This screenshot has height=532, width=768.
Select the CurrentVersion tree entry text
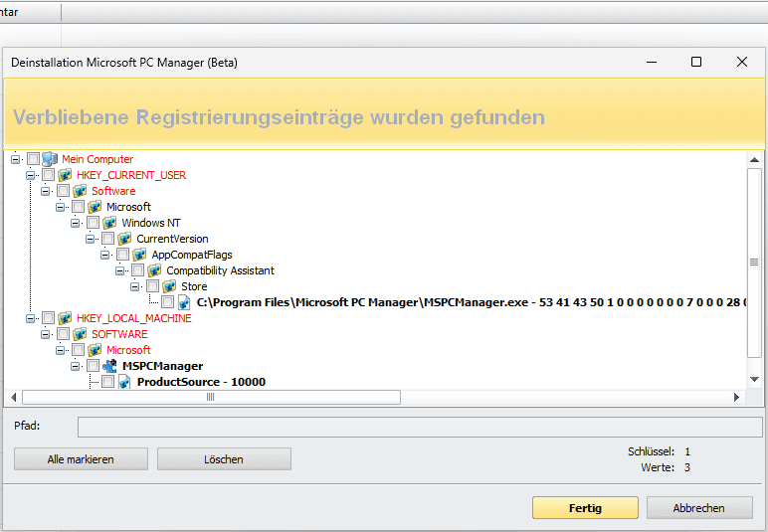pos(172,239)
